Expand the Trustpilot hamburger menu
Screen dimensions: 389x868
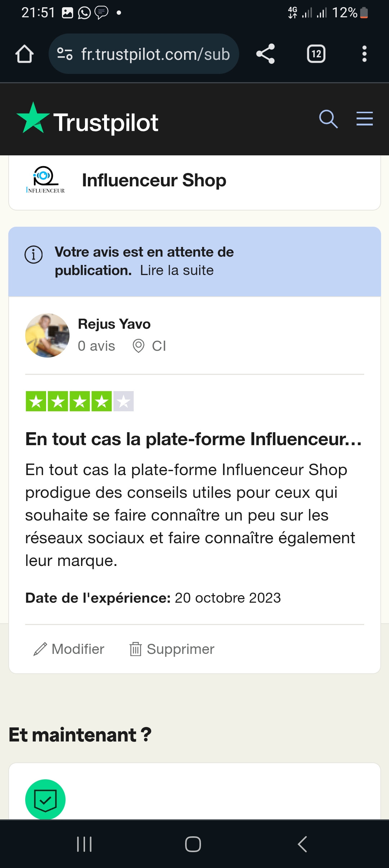pos(365,119)
